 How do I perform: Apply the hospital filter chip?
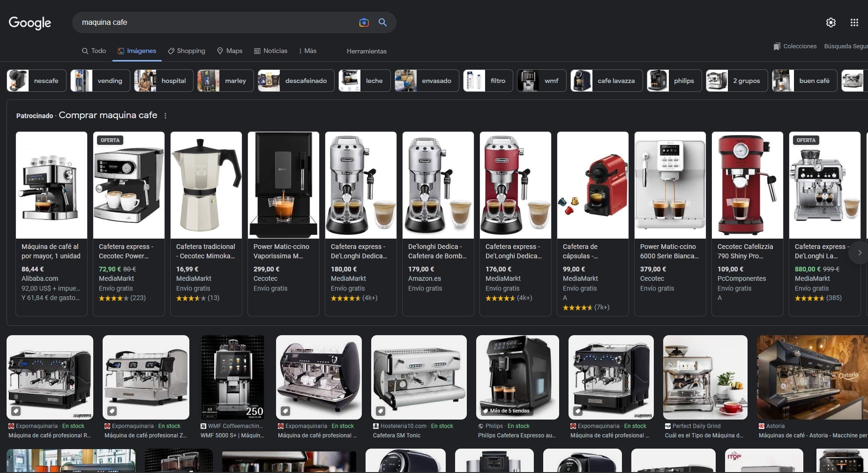pyautogui.click(x=164, y=81)
